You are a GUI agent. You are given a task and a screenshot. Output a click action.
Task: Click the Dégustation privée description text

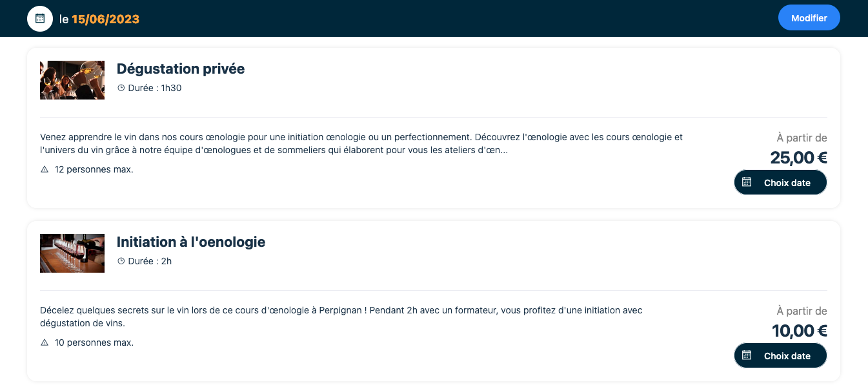coord(361,143)
